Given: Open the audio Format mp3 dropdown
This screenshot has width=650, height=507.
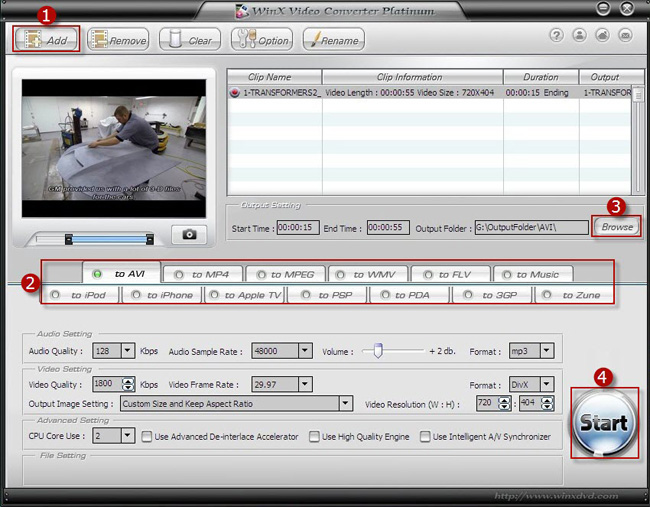Looking at the screenshot, I should (546, 351).
